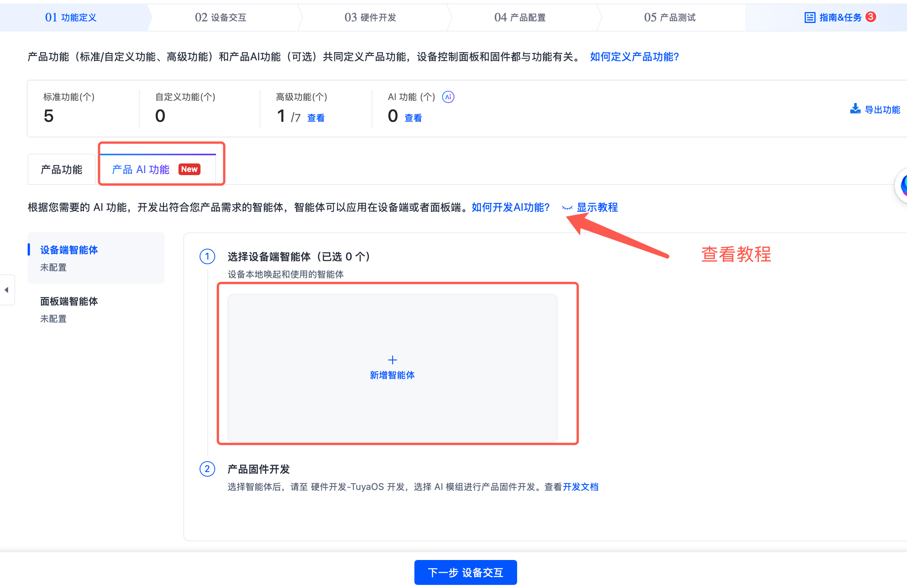
Task: Open the 如何定义产品功能? help link
Action: pyautogui.click(x=635, y=57)
